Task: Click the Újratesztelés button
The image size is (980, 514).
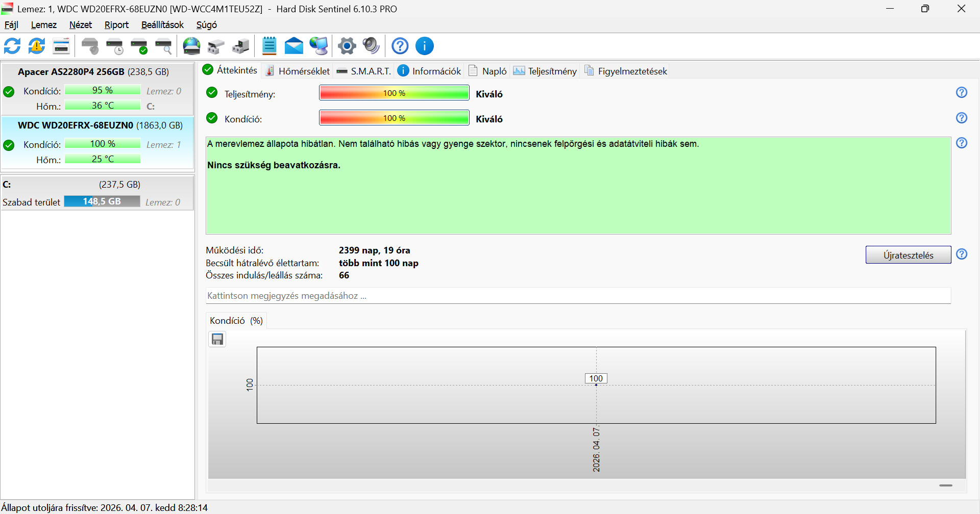Action: pos(909,255)
